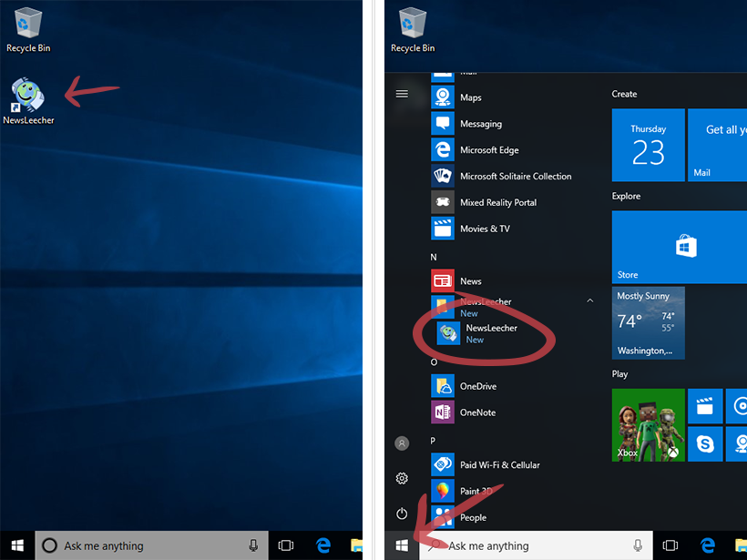Open the People app from app list
Image resolution: width=747 pixels, height=560 pixels.
(x=512, y=517)
